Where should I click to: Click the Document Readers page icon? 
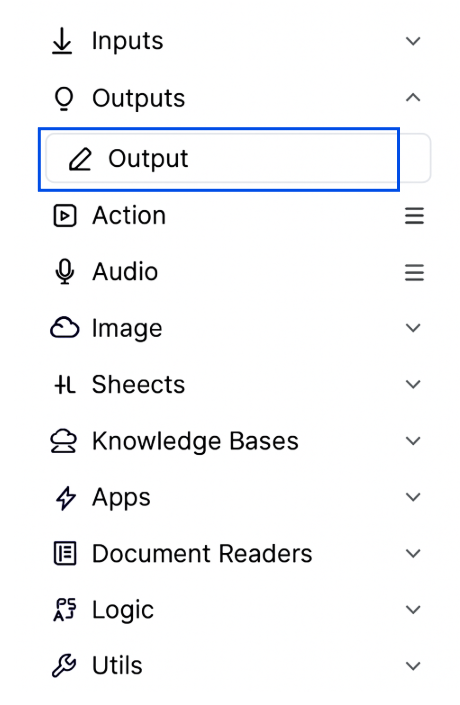pyautogui.click(x=65, y=553)
